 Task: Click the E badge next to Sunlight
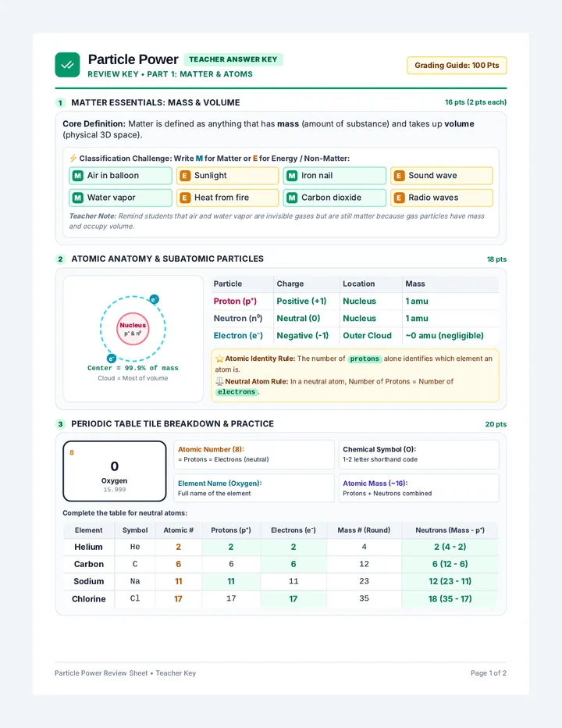click(x=185, y=176)
